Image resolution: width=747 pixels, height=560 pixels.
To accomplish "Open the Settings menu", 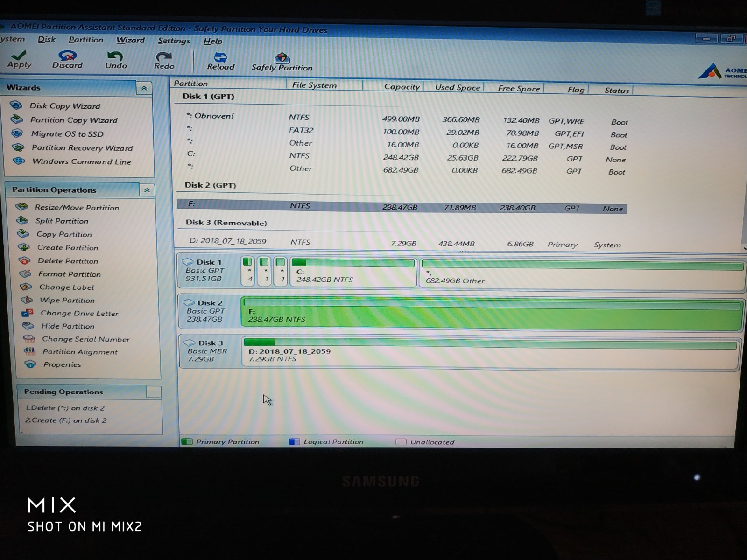I will 174,41.
